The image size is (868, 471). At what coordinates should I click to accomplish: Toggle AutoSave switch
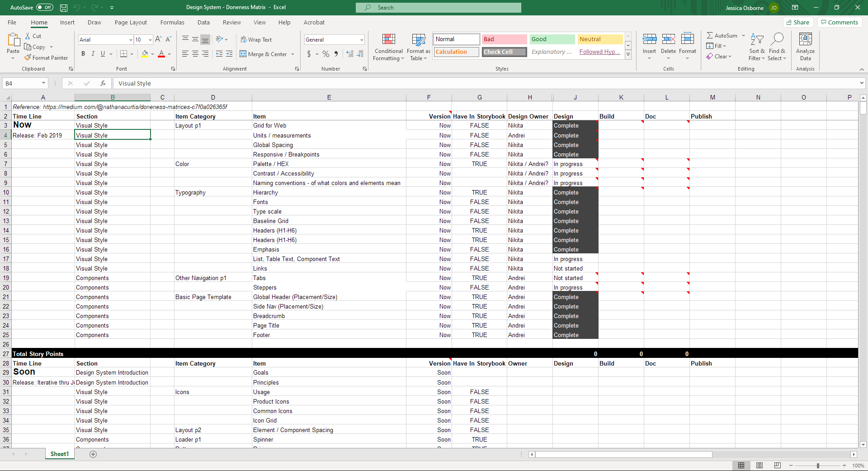45,8
